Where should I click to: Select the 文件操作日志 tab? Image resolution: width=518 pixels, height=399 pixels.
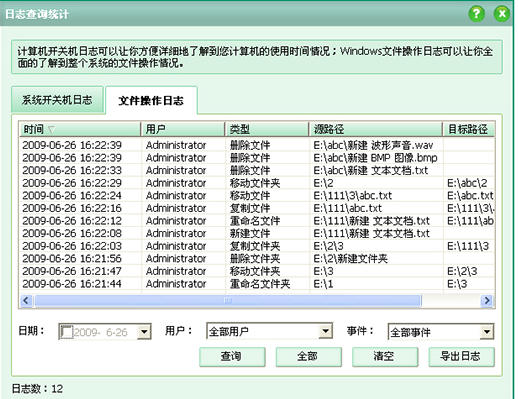151,101
